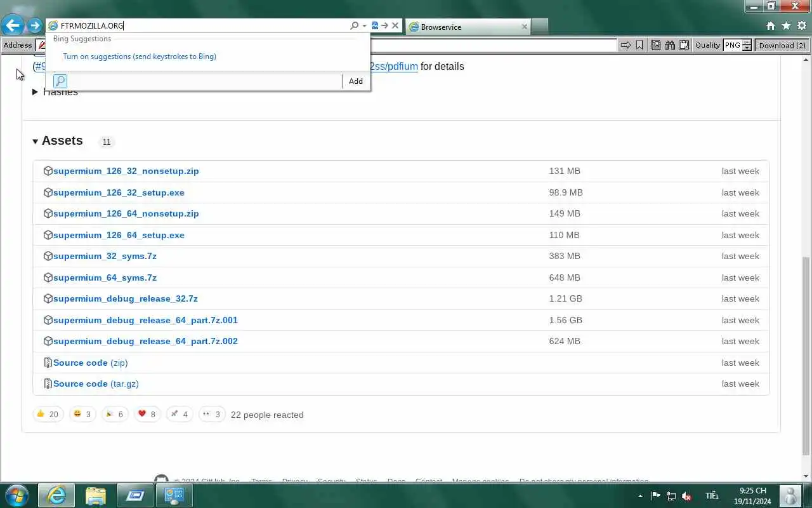The width and height of the screenshot is (812, 508).
Task: Open Windows Explorer folder from the taskbar
Action: [96, 495]
